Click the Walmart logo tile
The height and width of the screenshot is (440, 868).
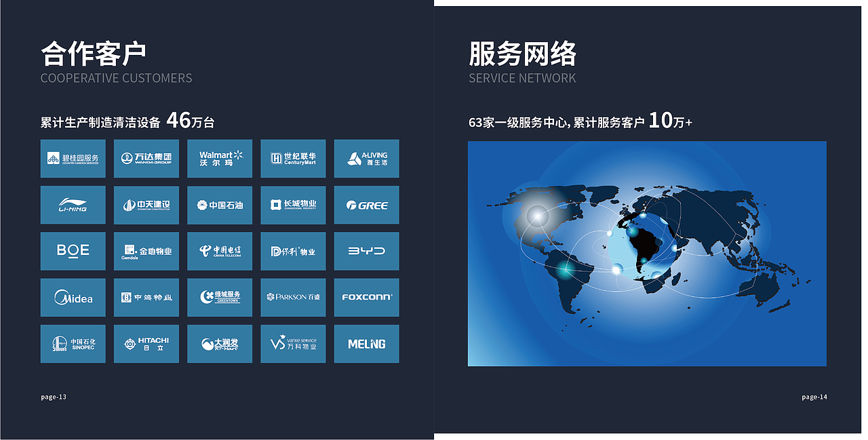220,159
